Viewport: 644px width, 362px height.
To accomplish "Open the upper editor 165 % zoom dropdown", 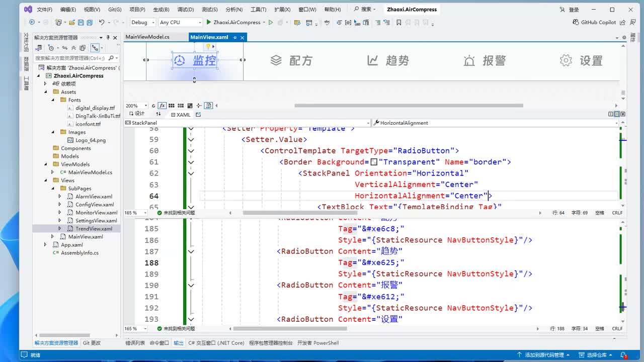I will click(145, 213).
